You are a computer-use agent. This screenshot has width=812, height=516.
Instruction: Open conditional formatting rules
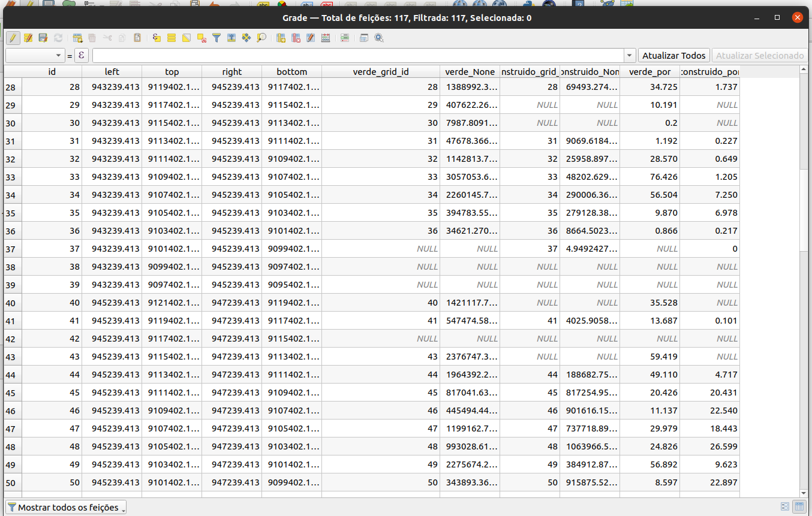345,38
